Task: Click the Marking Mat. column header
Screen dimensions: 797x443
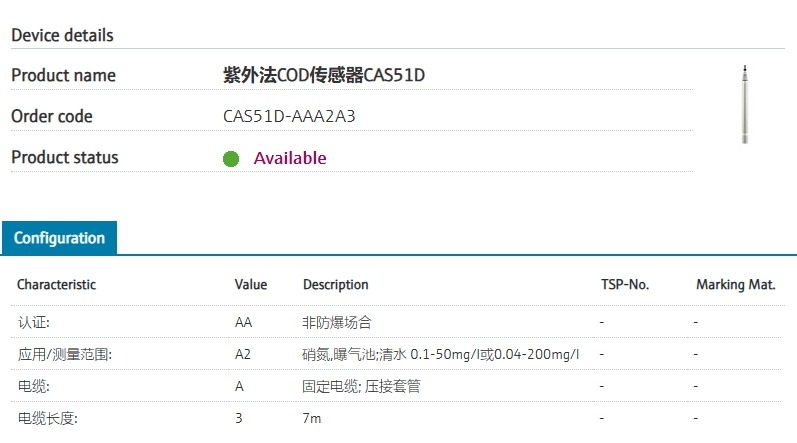Action: pyautogui.click(x=735, y=285)
